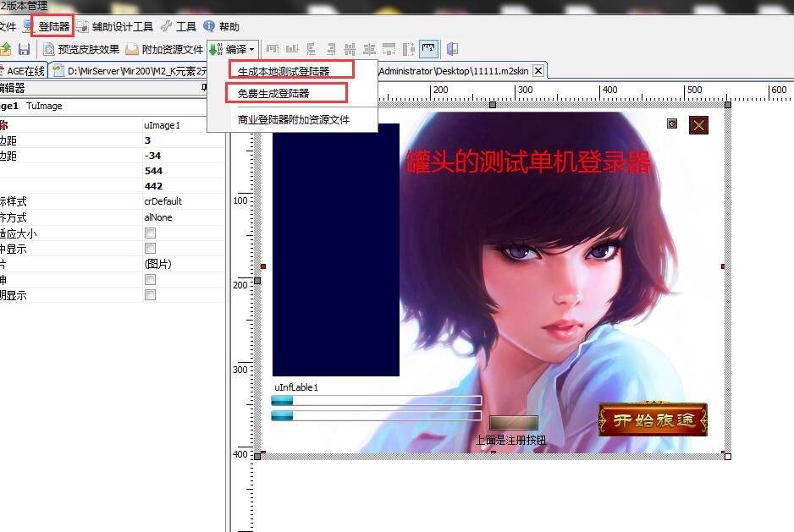Toggle the 中显示 checkbox

[x=151, y=248]
